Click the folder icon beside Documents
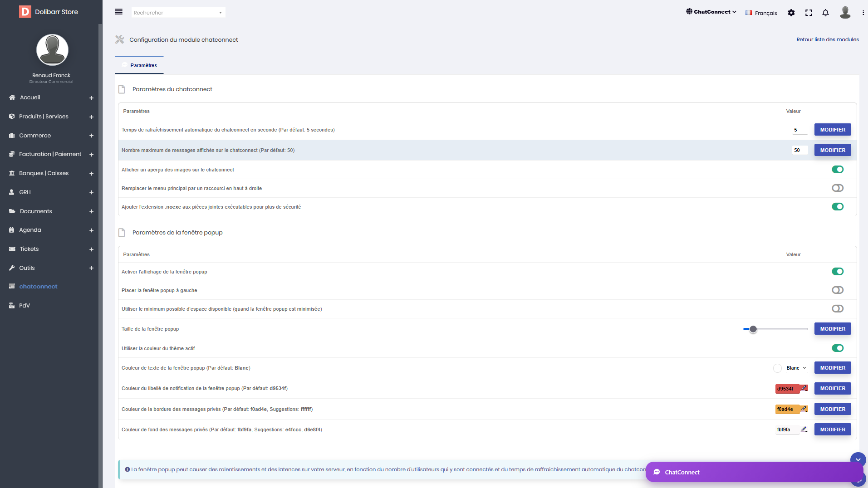This screenshot has width=868, height=488. tap(12, 211)
